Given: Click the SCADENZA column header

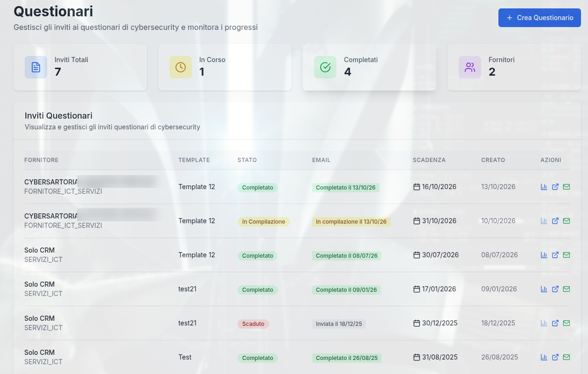Looking at the screenshot, I should 429,160.
